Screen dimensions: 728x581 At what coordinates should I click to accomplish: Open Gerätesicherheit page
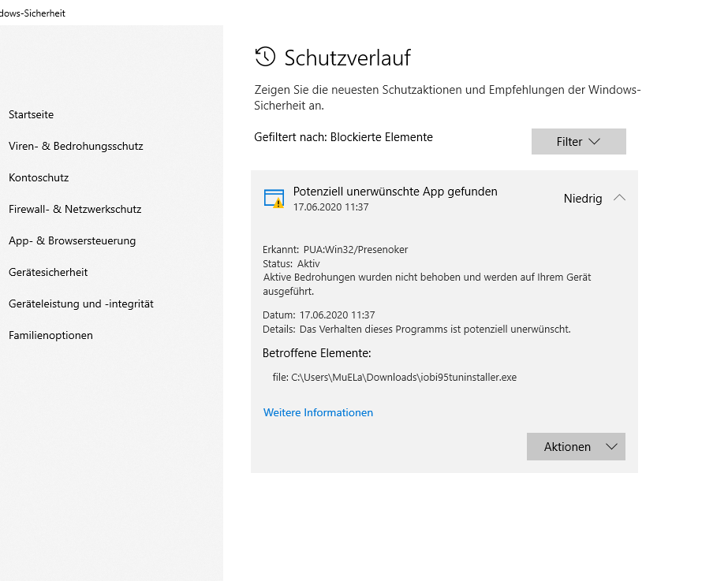click(x=48, y=273)
